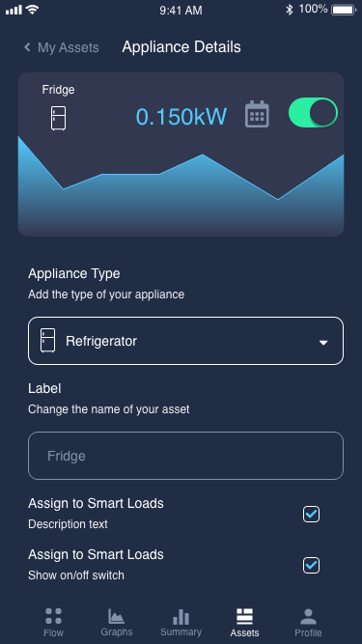Open the calendar date picker icon
The image size is (362, 644).
click(x=257, y=114)
